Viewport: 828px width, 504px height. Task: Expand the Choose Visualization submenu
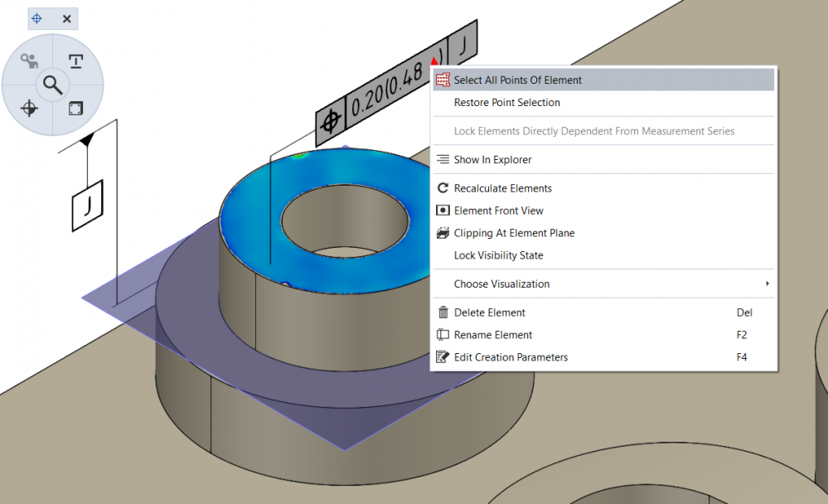(501, 283)
